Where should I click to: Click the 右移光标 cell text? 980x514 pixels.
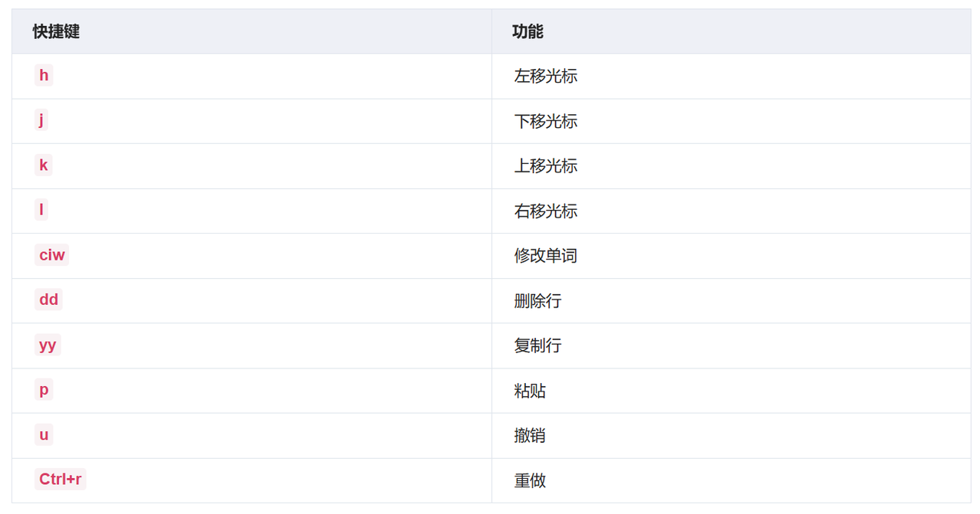click(546, 211)
